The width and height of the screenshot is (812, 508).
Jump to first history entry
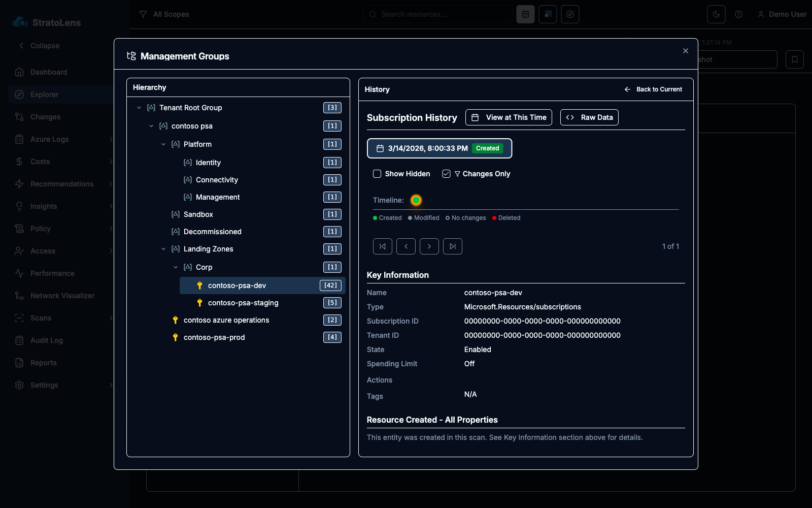(383, 246)
